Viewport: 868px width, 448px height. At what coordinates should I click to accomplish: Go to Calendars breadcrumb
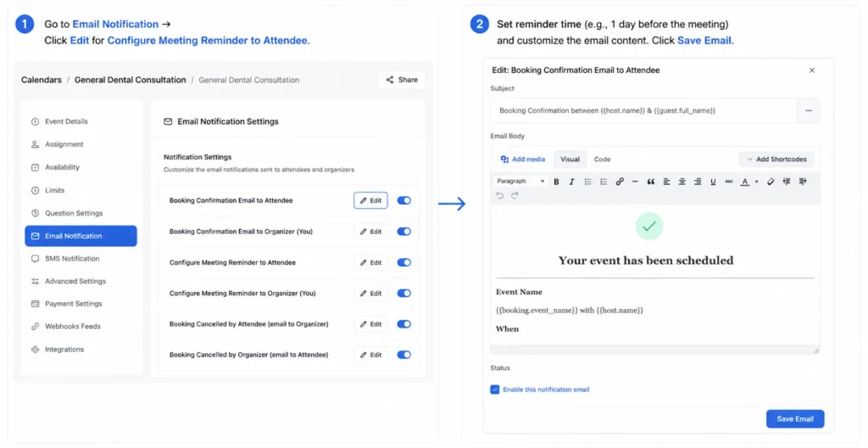pyautogui.click(x=42, y=80)
